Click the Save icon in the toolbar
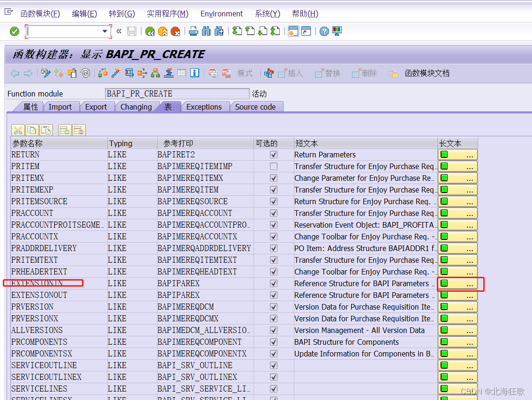Image resolution: width=532 pixels, height=400 pixels. click(x=132, y=31)
